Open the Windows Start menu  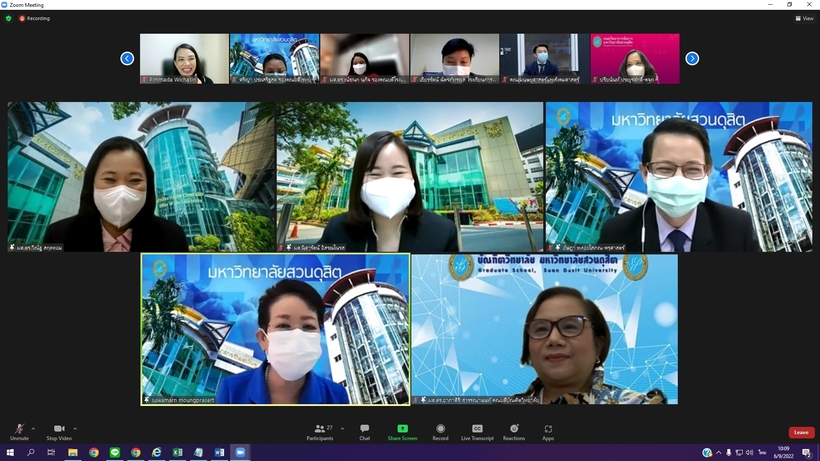coord(10,452)
